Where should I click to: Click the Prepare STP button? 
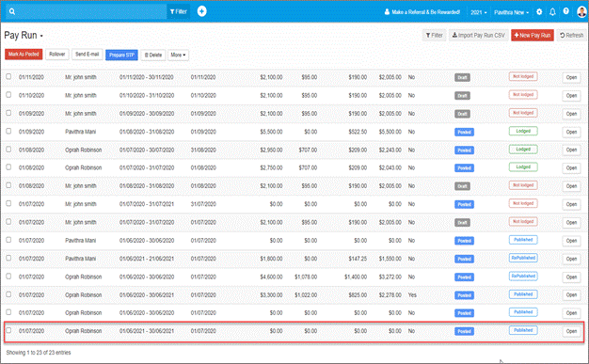(x=121, y=55)
